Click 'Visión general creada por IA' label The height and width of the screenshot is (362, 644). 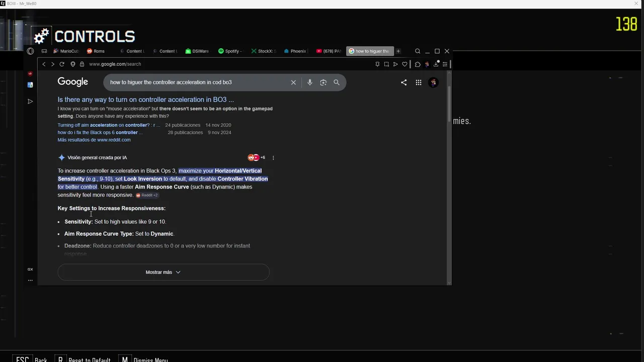pyautogui.click(x=97, y=158)
